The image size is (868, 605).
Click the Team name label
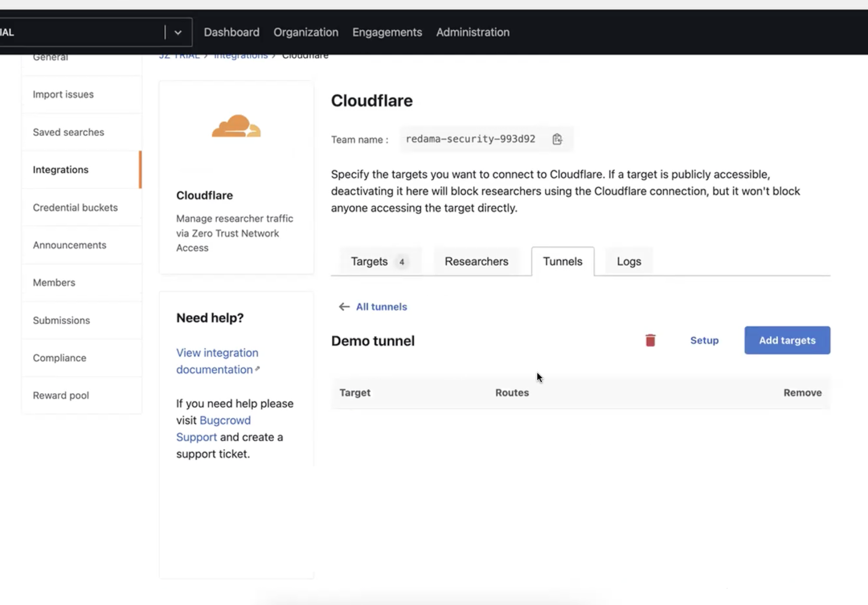(x=360, y=139)
